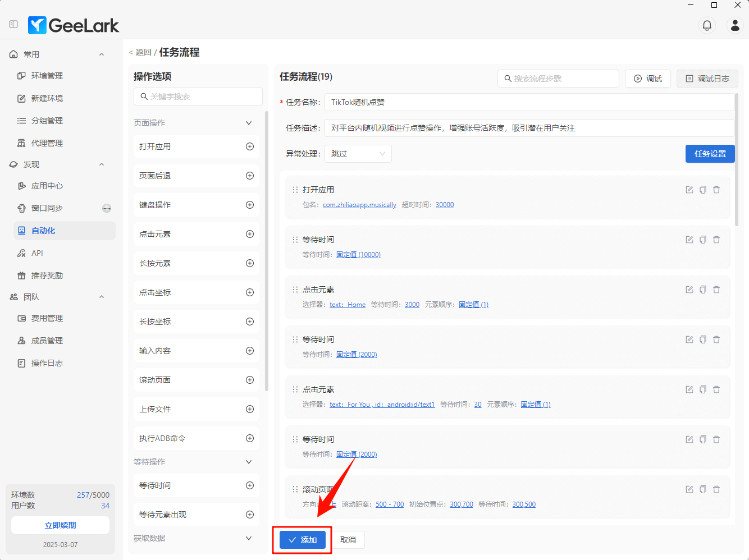Collapse the sidebar with the panel icon
This screenshot has width=749, height=560.
[x=13, y=25]
